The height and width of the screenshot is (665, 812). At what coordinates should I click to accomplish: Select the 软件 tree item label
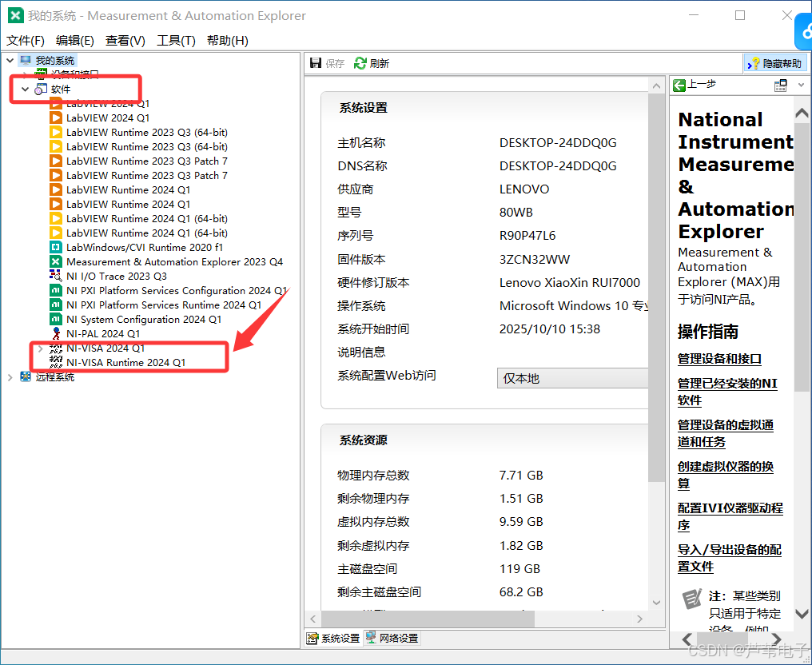coord(61,89)
